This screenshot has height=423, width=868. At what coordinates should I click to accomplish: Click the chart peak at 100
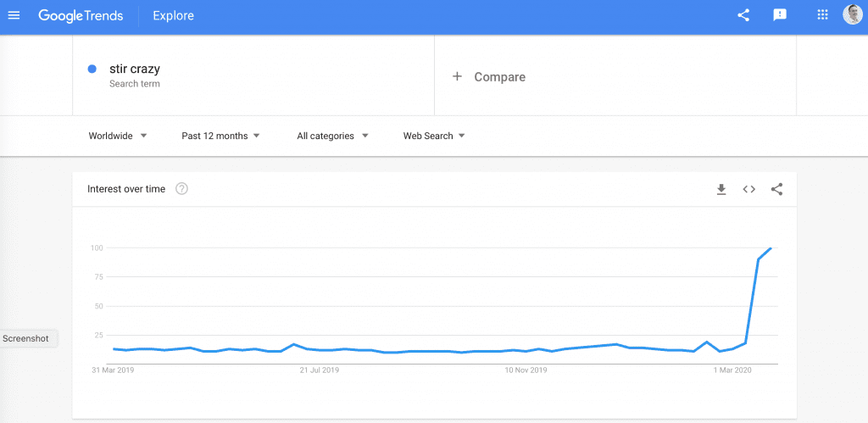[771, 248]
